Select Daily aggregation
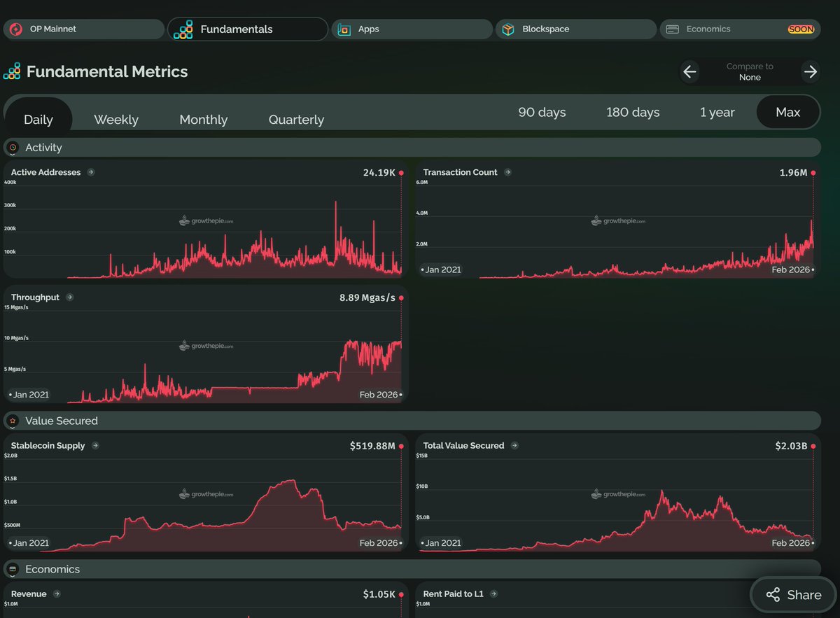 (x=38, y=120)
